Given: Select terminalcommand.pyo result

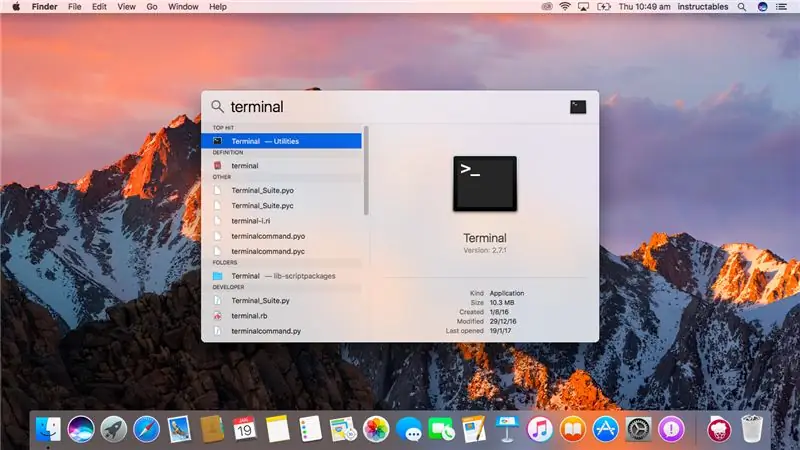Looking at the screenshot, I should coord(281,236).
